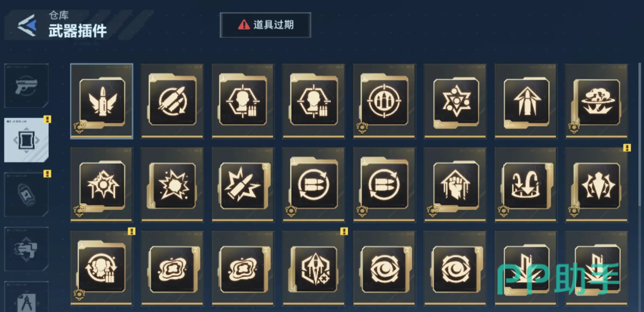This screenshot has height=312, width=644.
Task: Open the compass drafting tool category tab
Action: pyautogui.click(x=26, y=297)
